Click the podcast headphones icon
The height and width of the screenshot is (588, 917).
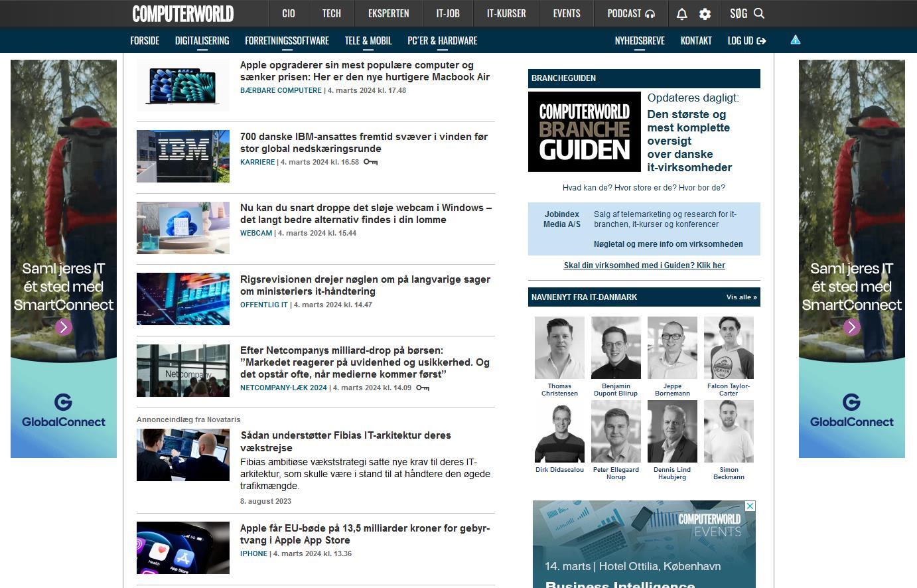tap(650, 14)
